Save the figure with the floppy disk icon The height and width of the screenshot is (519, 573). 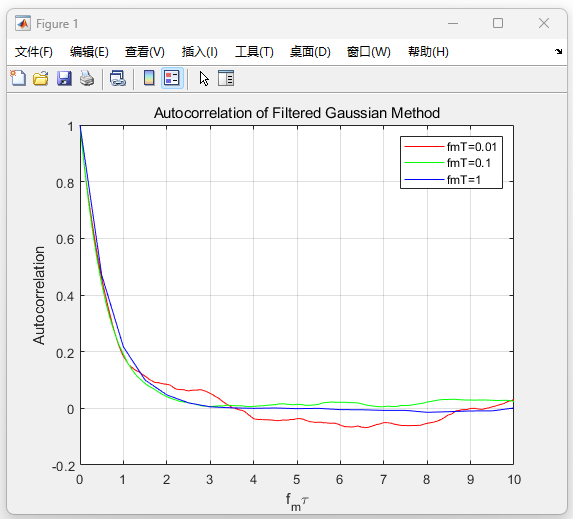64,78
